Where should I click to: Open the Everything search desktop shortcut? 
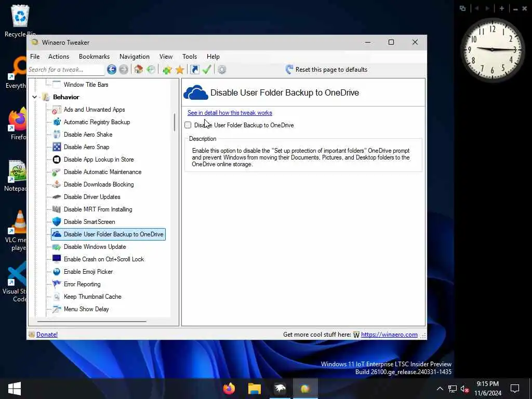[x=16, y=73]
